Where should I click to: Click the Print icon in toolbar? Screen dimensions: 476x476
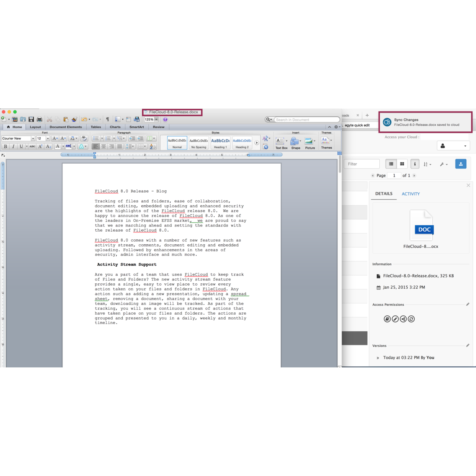pyautogui.click(x=39, y=119)
